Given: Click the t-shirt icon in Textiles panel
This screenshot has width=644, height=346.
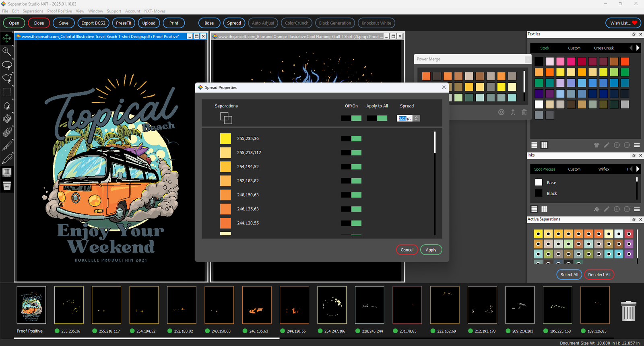Looking at the screenshot, I should click(x=597, y=145).
